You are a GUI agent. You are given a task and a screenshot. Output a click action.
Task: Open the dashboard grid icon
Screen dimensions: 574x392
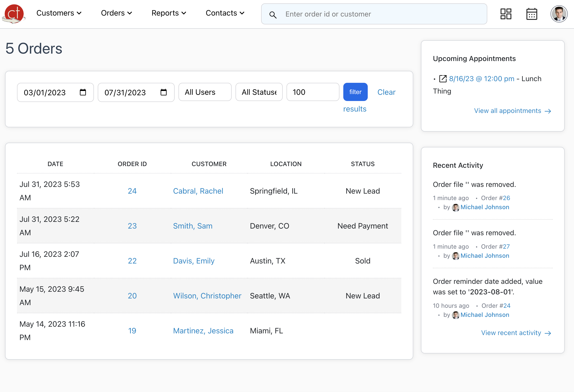coord(506,14)
